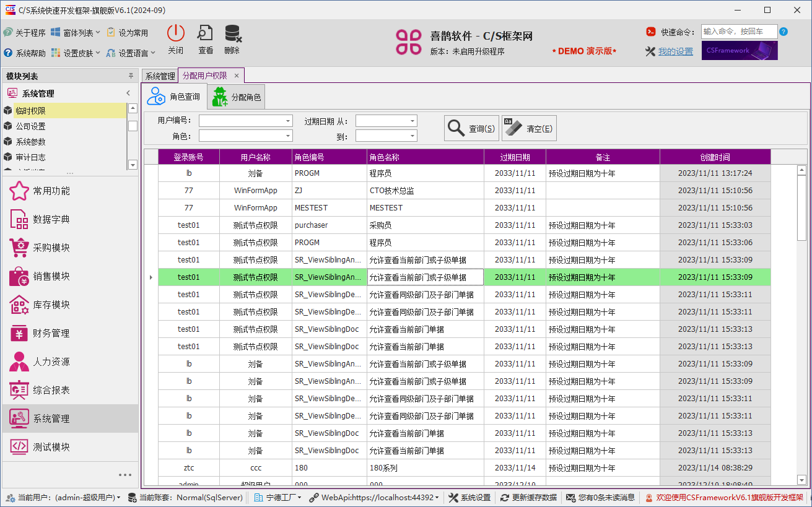Open 系统设置 in the status bar
812x507 pixels.
click(x=469, y=497)
